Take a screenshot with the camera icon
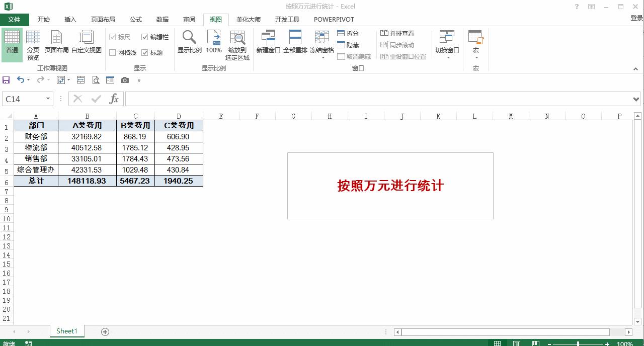 125,79
